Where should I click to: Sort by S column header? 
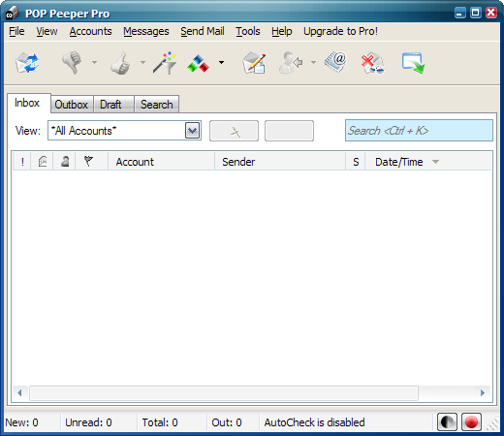pyautogui.click(x=356, y=162)
